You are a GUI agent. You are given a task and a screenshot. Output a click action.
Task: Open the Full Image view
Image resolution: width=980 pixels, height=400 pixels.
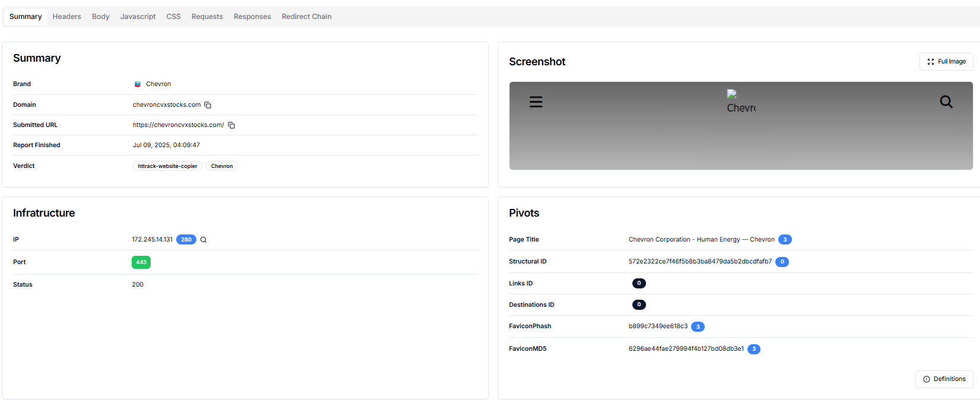pos(946,62)
